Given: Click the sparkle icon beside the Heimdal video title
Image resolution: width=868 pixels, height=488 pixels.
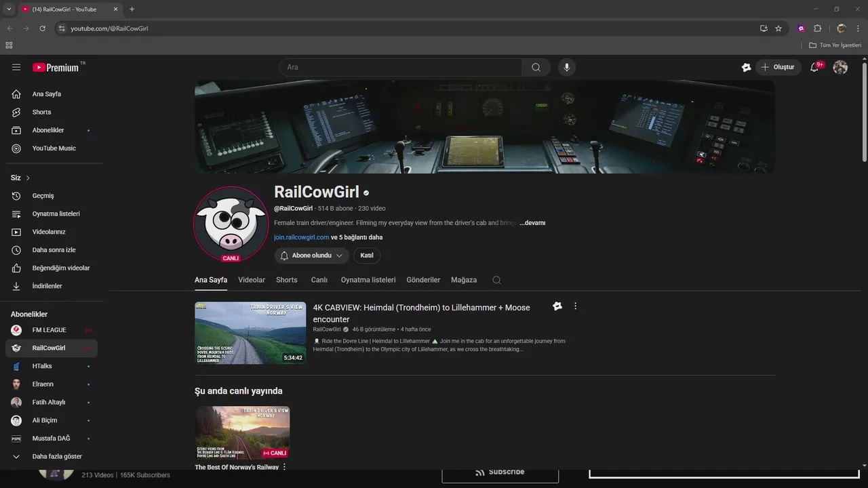Looking at the screenshot, I should 557,306.
